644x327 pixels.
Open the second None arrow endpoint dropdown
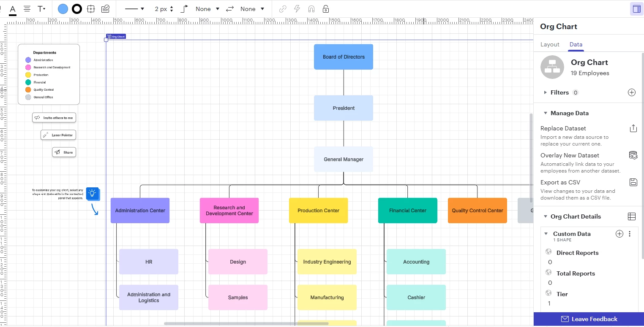pyautogui.click(x=252, y=9)
